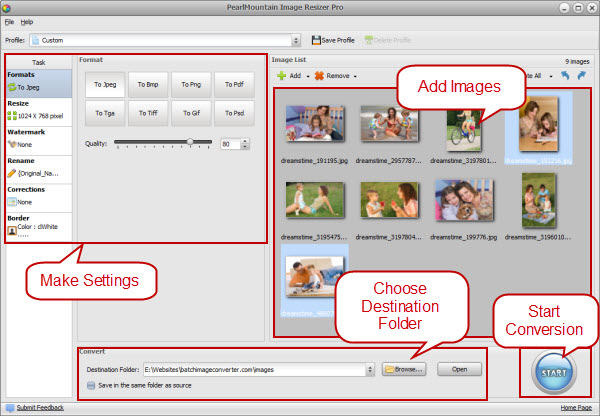The width and height of the screenshot is (600, 416).
Task: Open the Profile Custom dropdown
Action: point(295,40)
